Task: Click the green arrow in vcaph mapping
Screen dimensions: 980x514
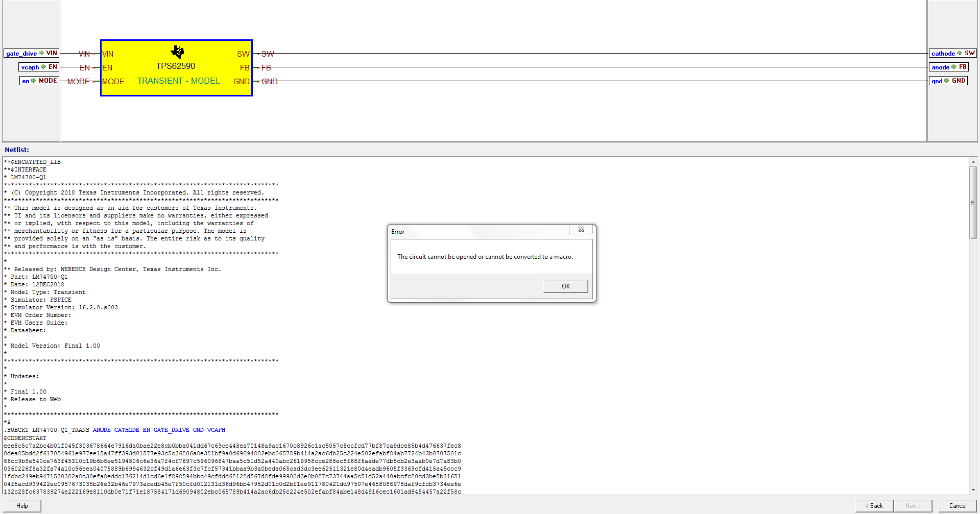Action: pos(43,67)
